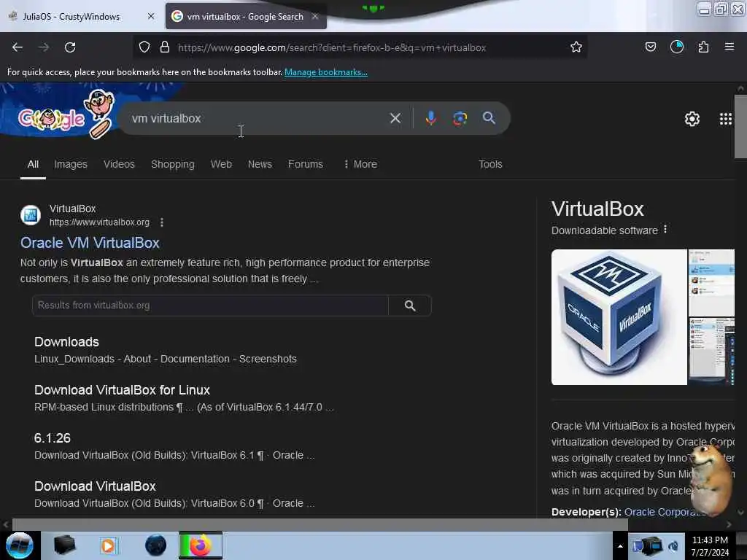Open options for the virtualbox.org result
Screen dimensions: 747x560
pos(162,222)
